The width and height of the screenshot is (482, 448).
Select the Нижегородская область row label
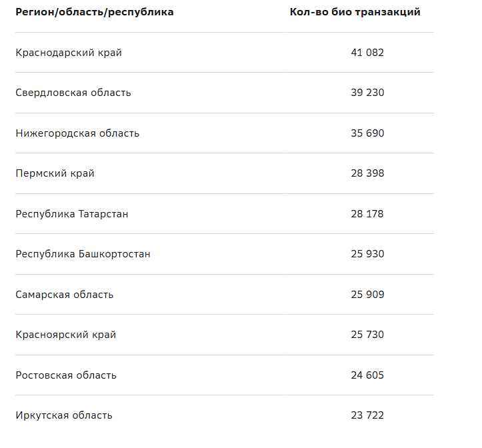pos(77,133)
